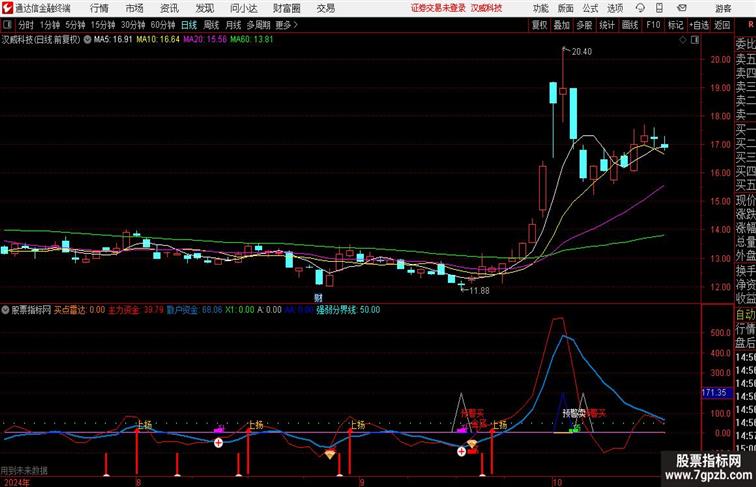
Task: Switch to 60分钟 chart period
Action: point(163,25)
